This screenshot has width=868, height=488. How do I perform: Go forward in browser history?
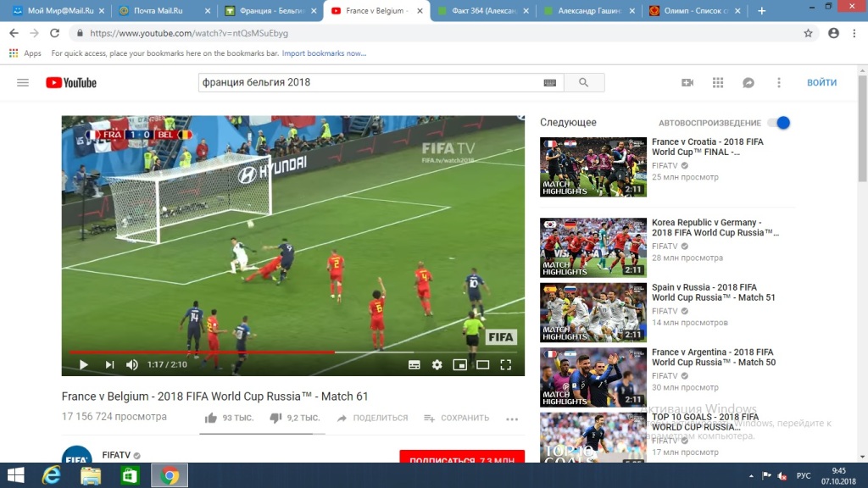click(34, 33)
